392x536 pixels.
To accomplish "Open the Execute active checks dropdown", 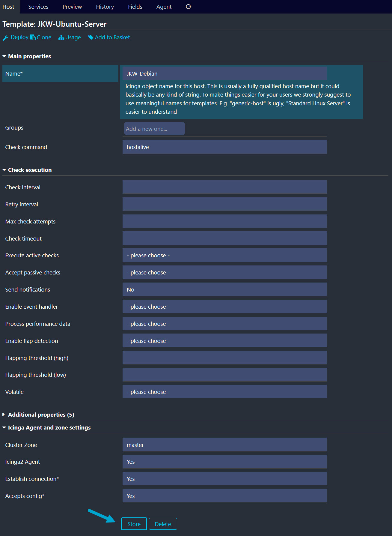I will pyautogui.click(x=224, y=255).
